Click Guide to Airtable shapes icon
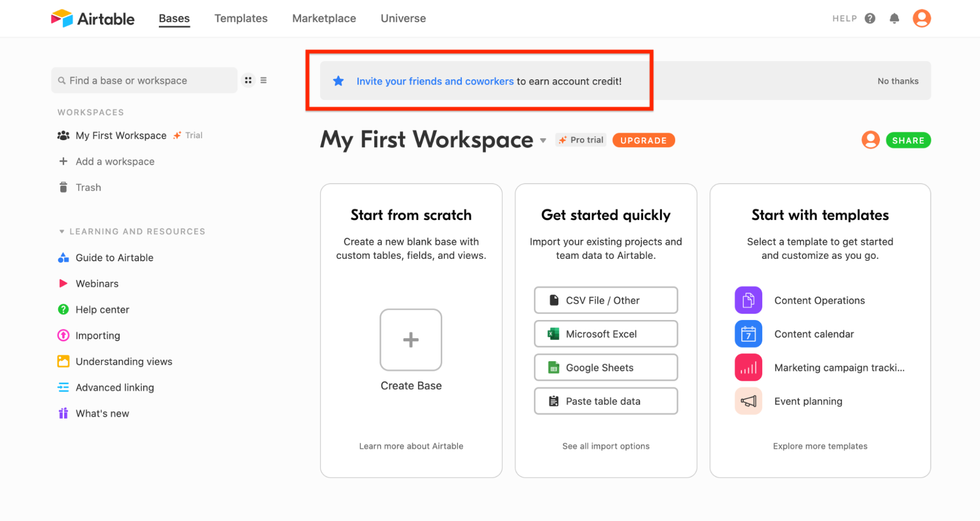Viewport: 980px width, 521px height. pyautogui.click(x=63, y=257)
